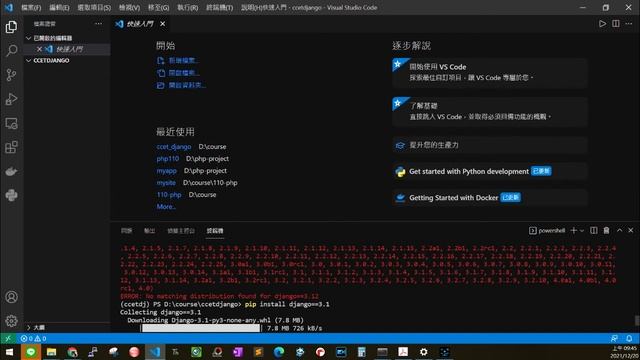Switch to the Debug Console panel tab

181,231
